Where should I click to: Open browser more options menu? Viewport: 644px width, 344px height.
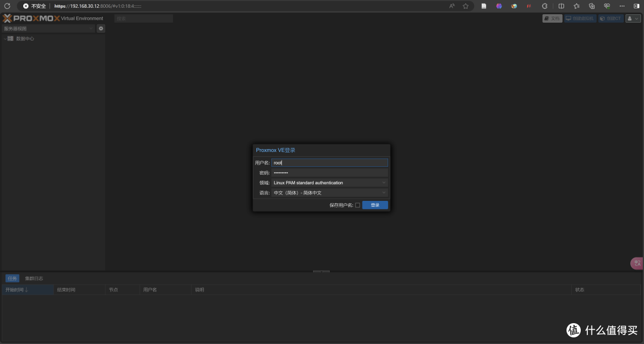click(x=622, y=6)
